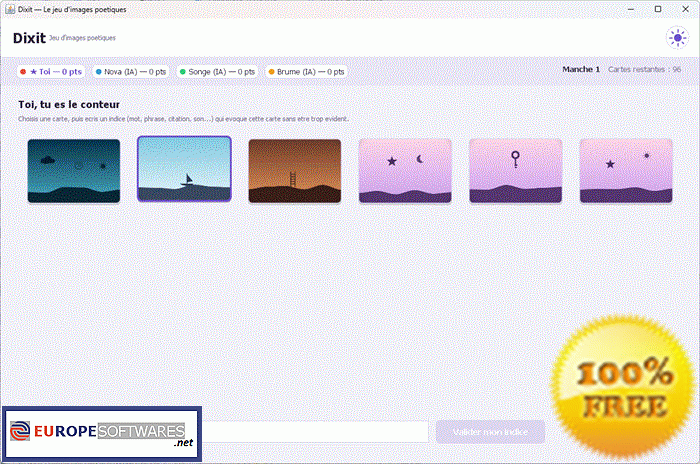Image resolution: width=700 pixels, height=464 pixels.
Task: Click the Dixit app icon in title bar
Action: point(10,9)
